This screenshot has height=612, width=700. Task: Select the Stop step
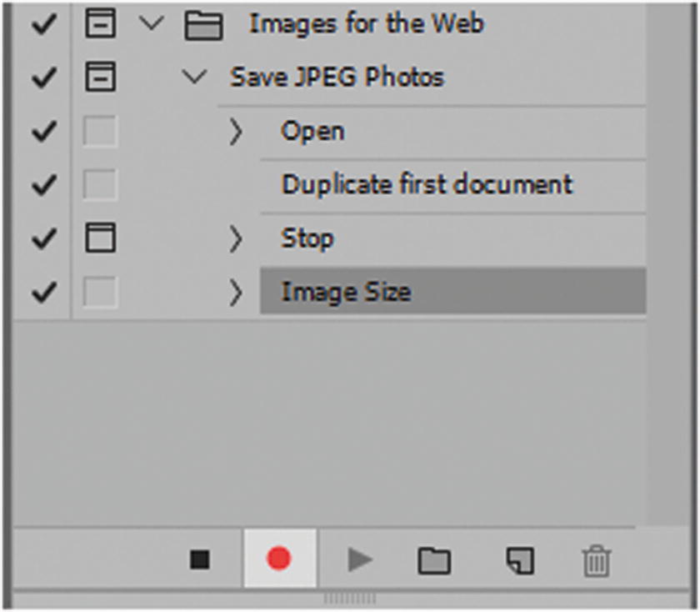(x=308, y=238)
